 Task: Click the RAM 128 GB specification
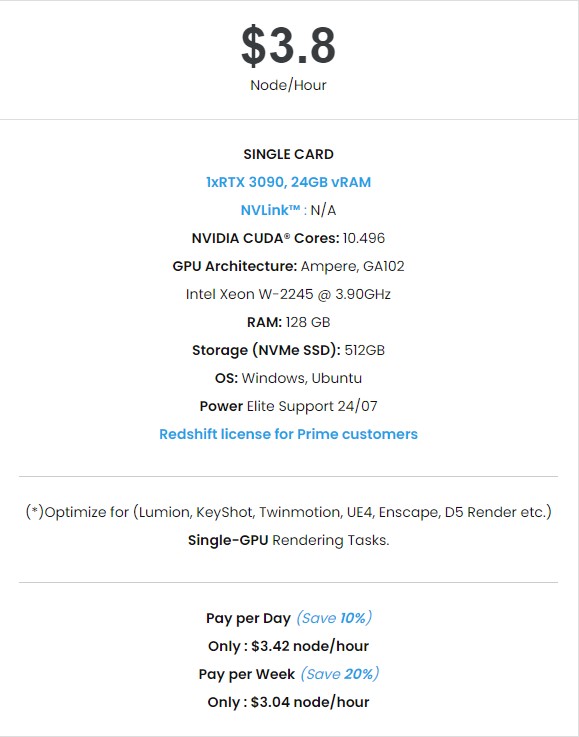[289, 322]
